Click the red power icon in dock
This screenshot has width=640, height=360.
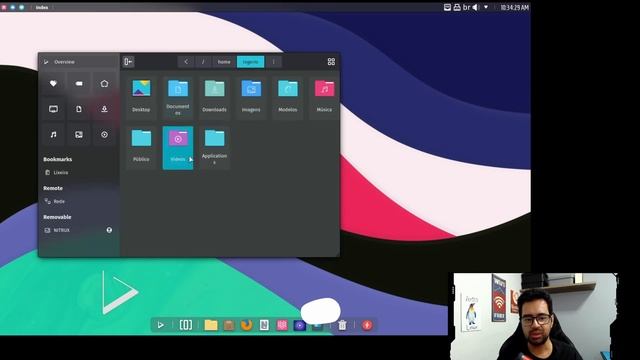click(x=367, y=325)
